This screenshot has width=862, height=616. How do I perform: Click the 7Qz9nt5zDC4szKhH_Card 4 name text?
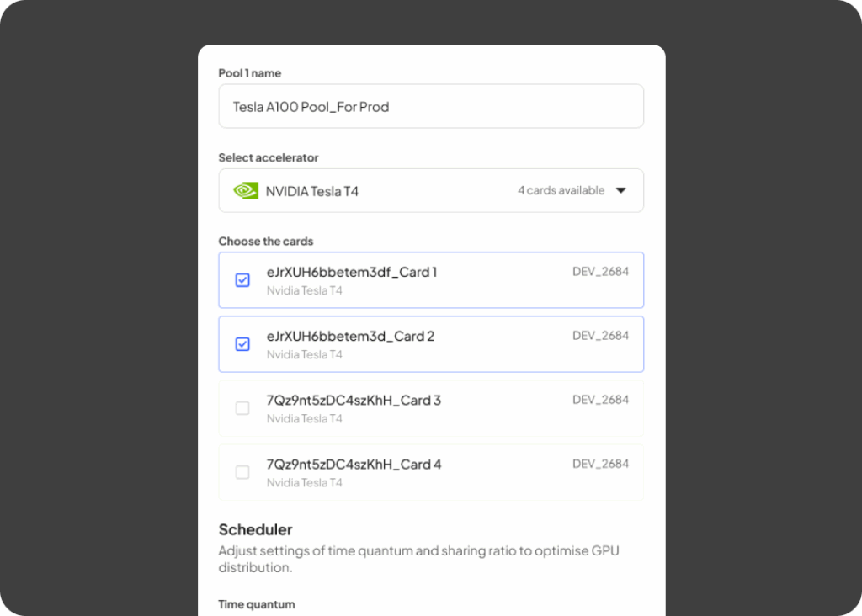[354, 464]
